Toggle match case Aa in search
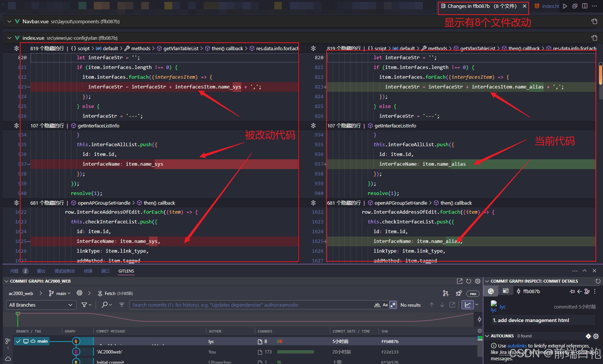 (x=385, y=305)
